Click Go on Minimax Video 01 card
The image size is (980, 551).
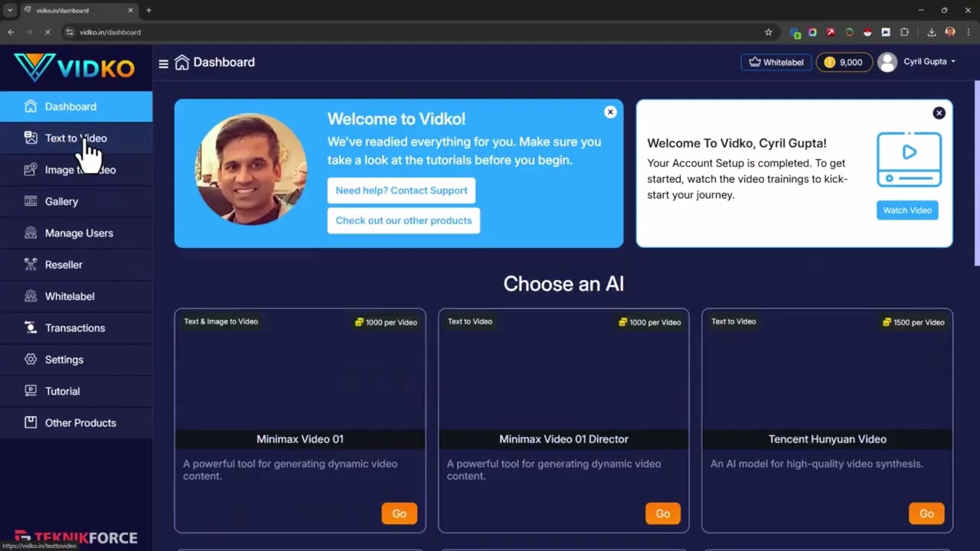tap(399, 514)
